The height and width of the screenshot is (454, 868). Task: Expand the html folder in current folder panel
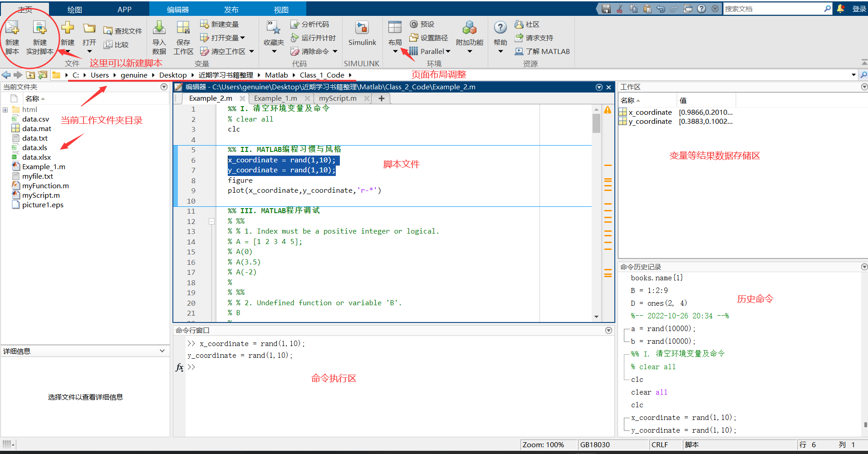tap(5, 109)
